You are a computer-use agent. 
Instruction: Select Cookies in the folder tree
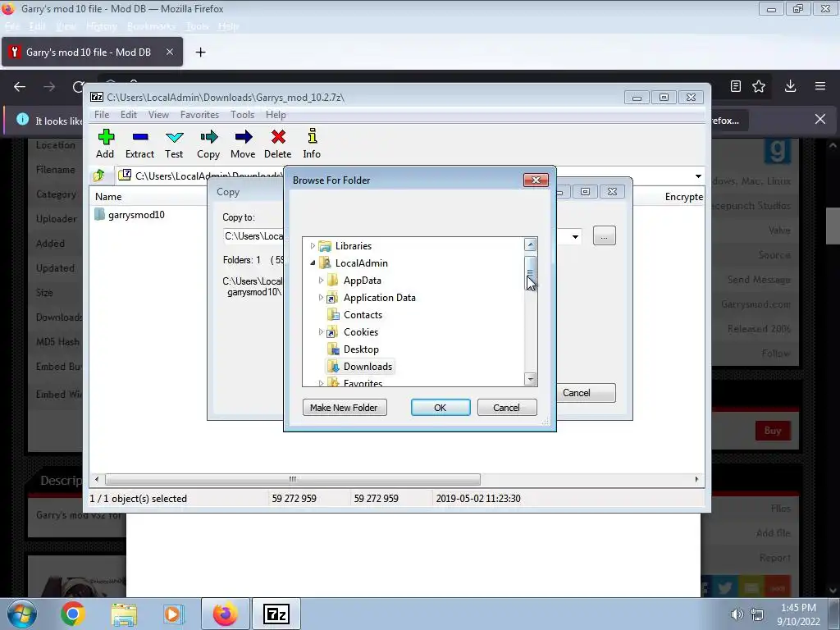pyautogui.click(x=361, y=331)
